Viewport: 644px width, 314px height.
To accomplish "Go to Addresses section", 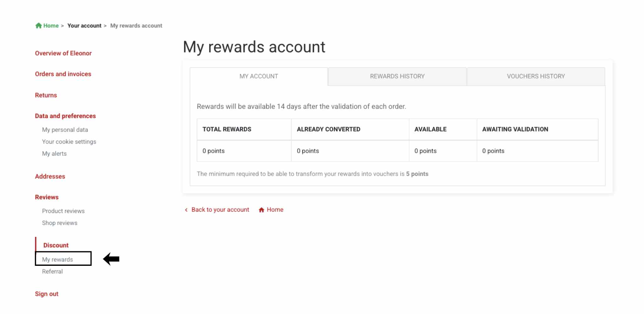I will click(x=50, y=176).
